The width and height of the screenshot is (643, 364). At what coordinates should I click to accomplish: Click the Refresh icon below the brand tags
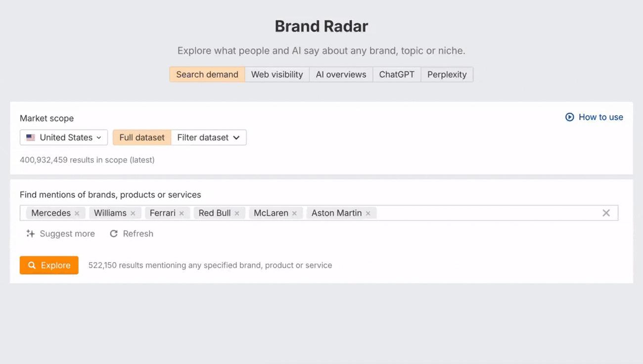(x=114, y=233)
